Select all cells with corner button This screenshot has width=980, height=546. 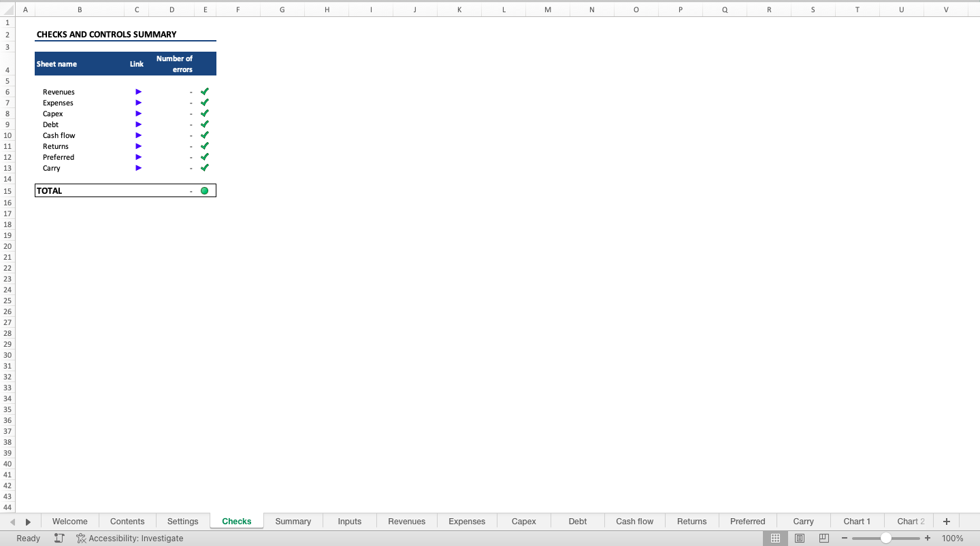[x=7, y=10]
